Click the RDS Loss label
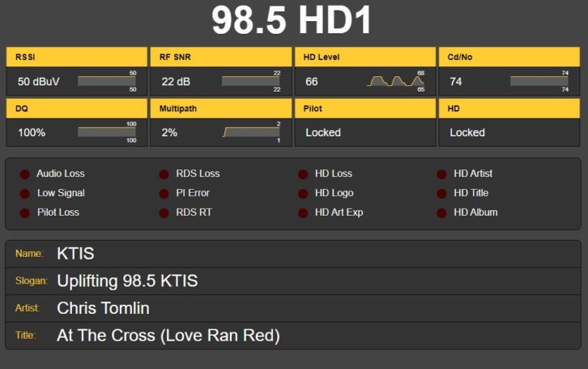588x369 pixels. 198,174
